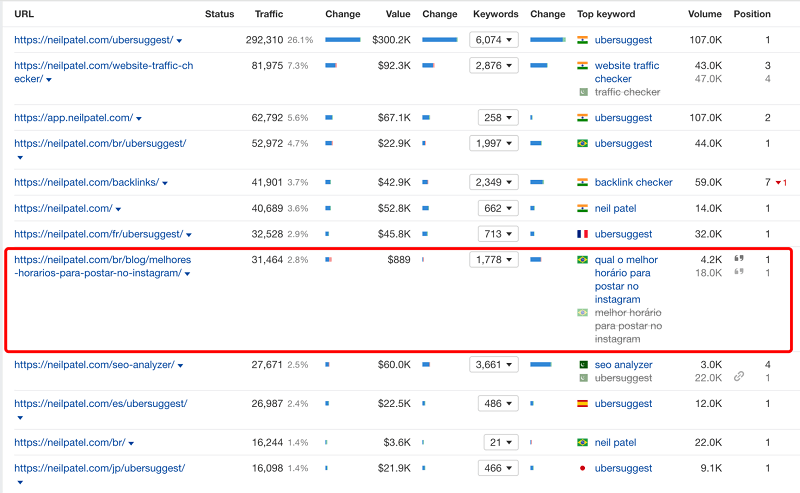Sort by the Position column header
800x493 pixels.
tap(752, 14)
